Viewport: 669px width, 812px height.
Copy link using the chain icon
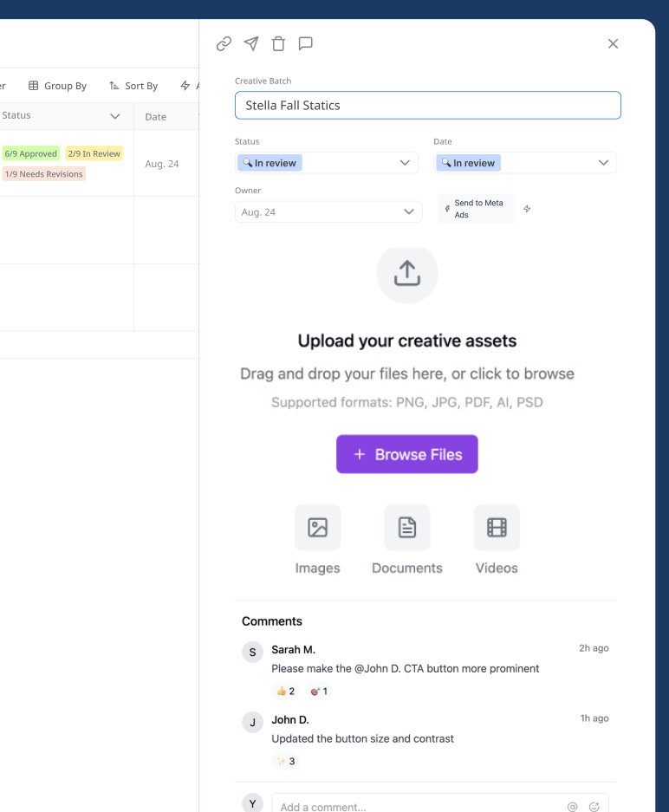224,43
